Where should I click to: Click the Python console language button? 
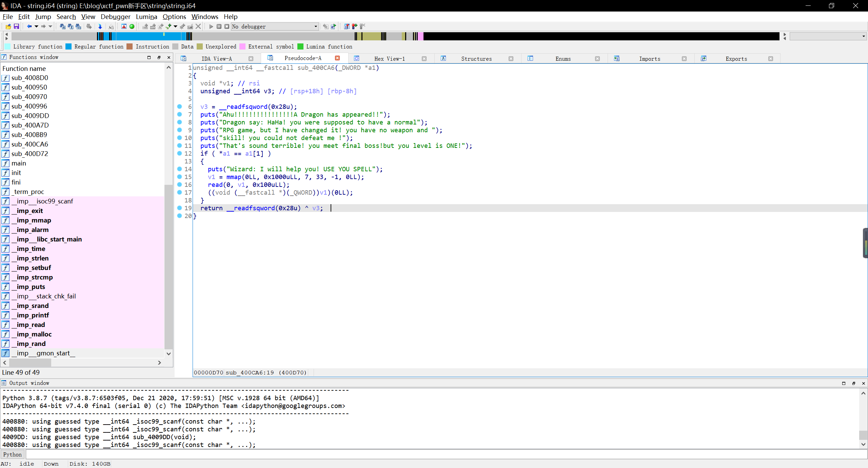point(13,454)
